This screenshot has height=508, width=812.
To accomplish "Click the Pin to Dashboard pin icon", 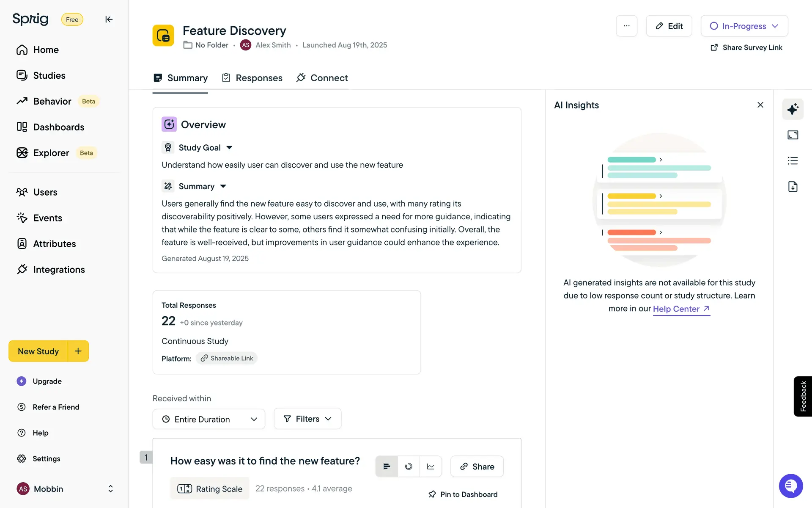I will [x=432, y=494].
